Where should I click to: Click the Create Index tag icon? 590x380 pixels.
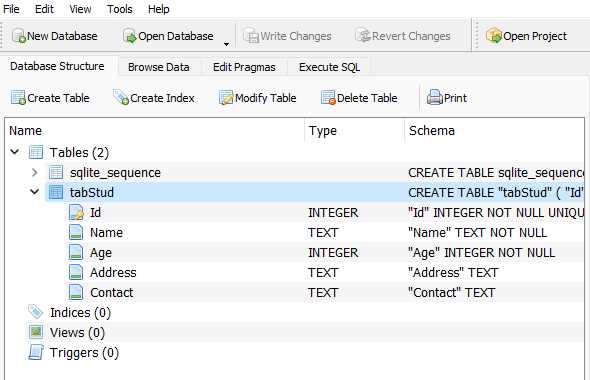coord(121,98)
